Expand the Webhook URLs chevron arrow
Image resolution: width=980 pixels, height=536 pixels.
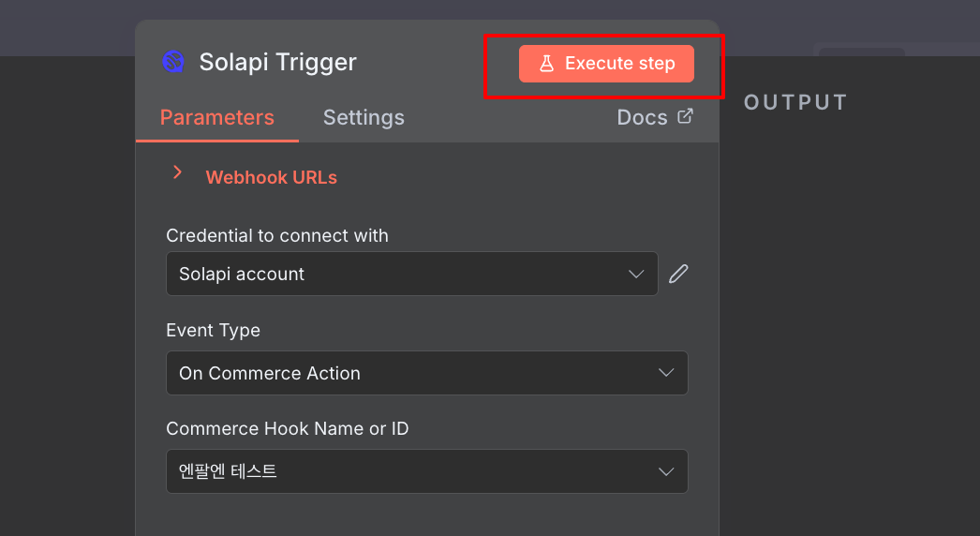(177, 173)
